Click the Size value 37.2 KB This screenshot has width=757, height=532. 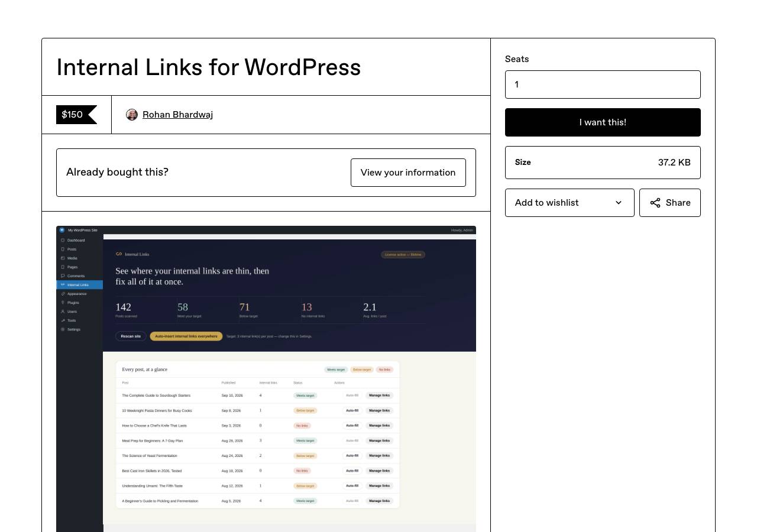pos(674,163)
